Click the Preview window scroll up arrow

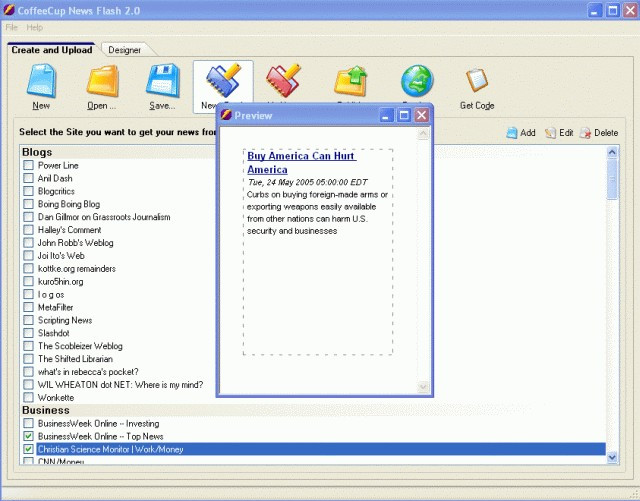[423, 134]
